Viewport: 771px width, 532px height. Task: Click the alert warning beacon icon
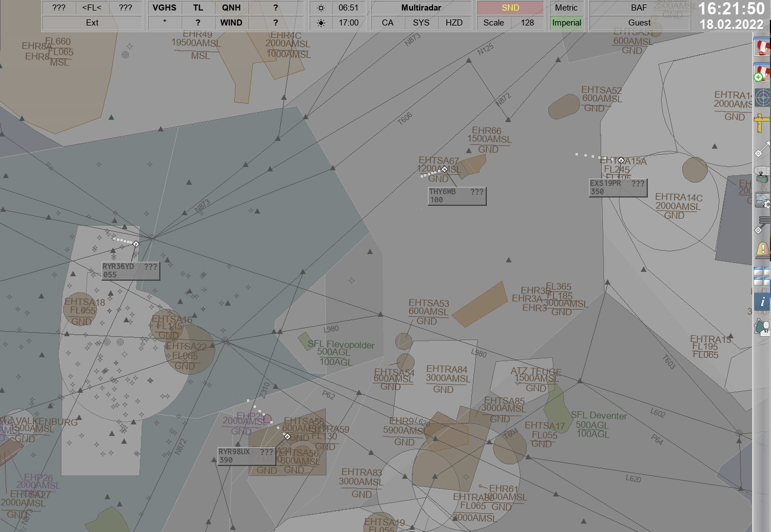[x=762, y=250]
